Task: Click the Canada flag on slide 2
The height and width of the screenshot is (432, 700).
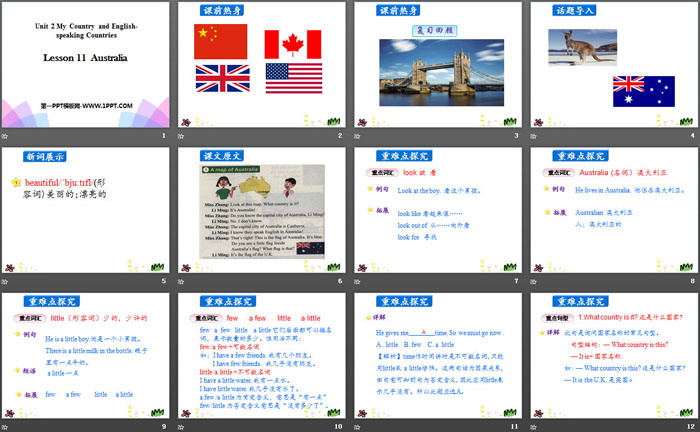Action: [x=293, y=44]
